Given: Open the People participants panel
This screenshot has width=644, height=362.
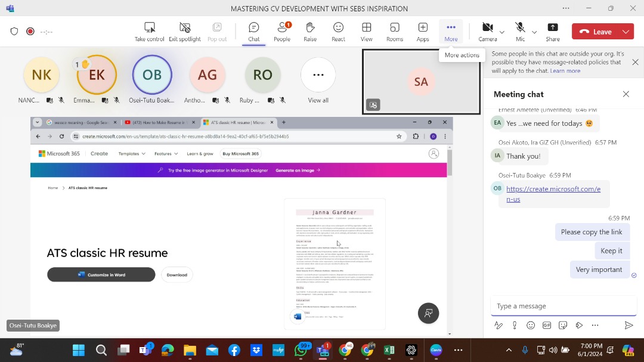Looking at the screenshot, I should 282,28.
